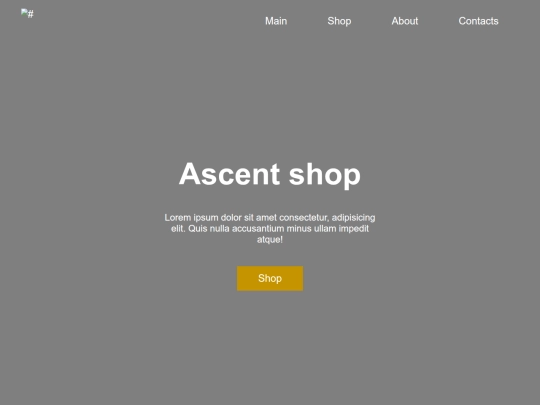Activate the gold call-to-action Shop button
The width and height of the screenshot is (540, 405).
[x=270, y=278]
